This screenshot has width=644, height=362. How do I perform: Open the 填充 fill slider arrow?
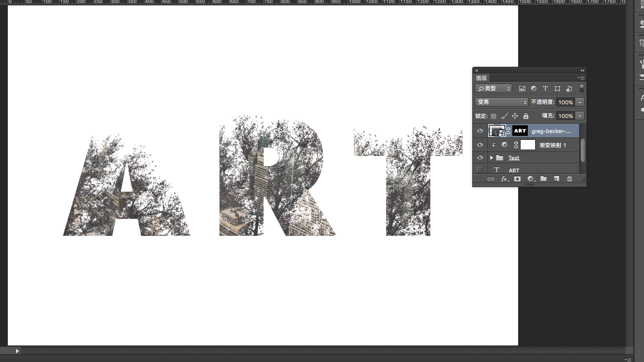pos(580,116)
